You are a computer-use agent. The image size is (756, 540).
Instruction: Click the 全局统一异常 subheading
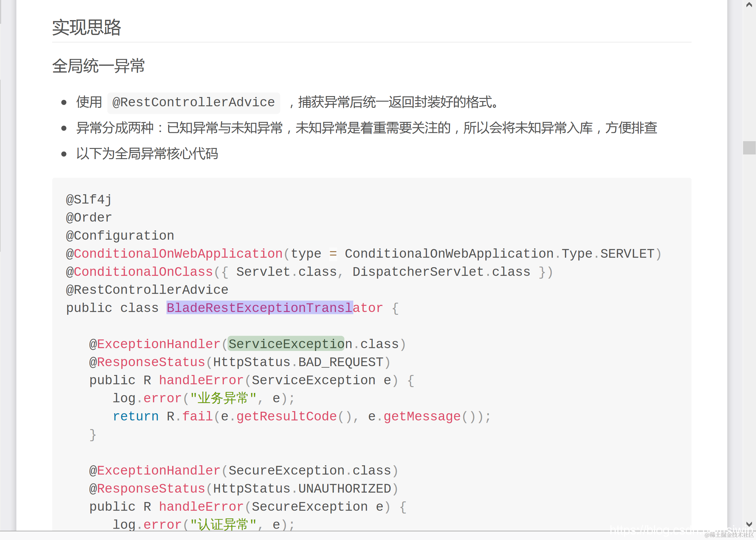tap(99, 66)
